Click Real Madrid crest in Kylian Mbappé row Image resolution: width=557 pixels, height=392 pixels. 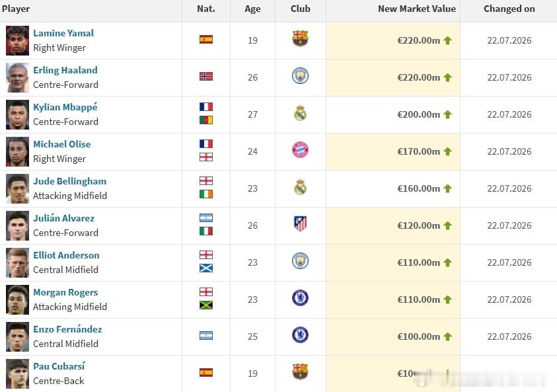pyautogui.click(x=300, y=112)
